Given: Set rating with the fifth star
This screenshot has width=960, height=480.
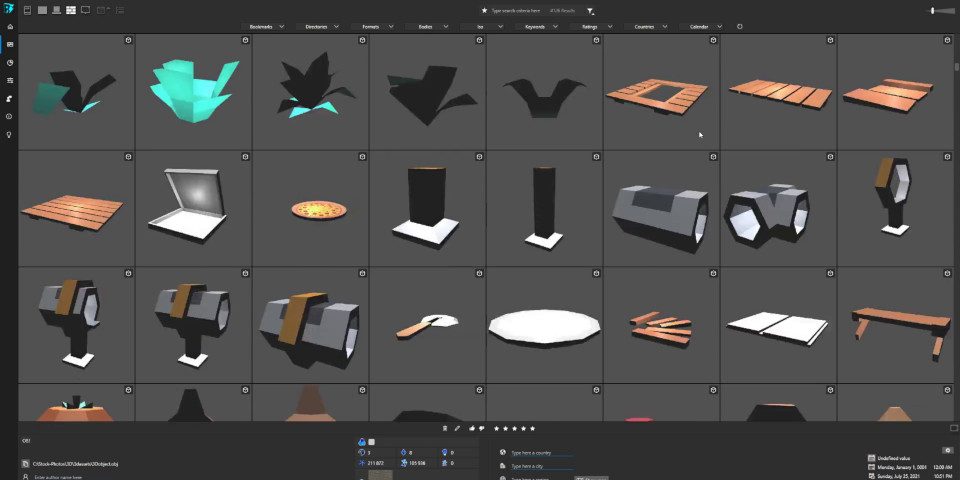Looking at the screenshot, I should point(532,428).
